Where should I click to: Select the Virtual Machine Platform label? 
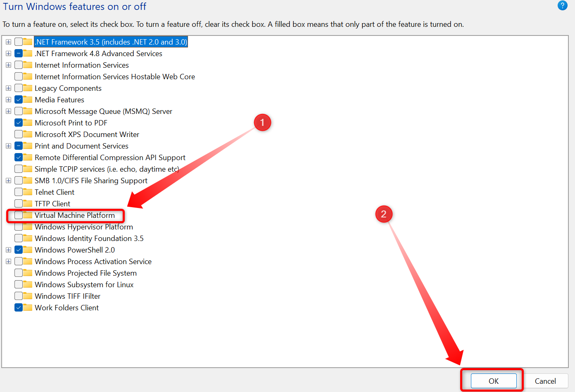point(75,215)
